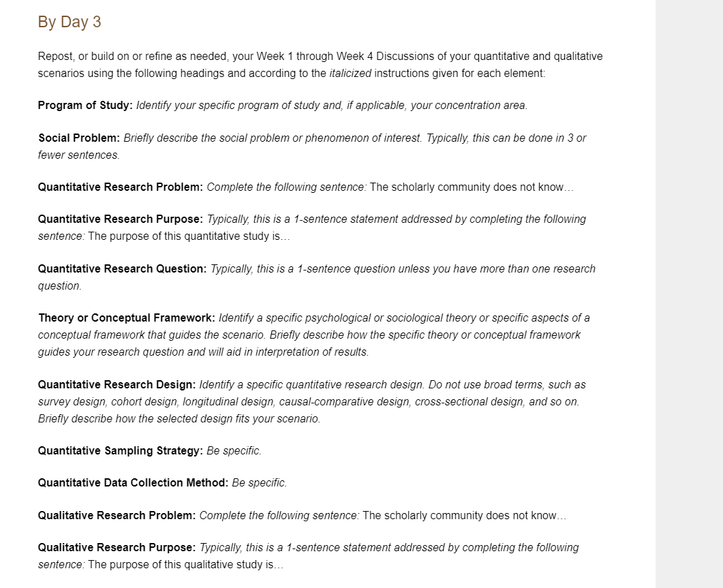Click the Quantitative Research Question label

coord(122,269)
